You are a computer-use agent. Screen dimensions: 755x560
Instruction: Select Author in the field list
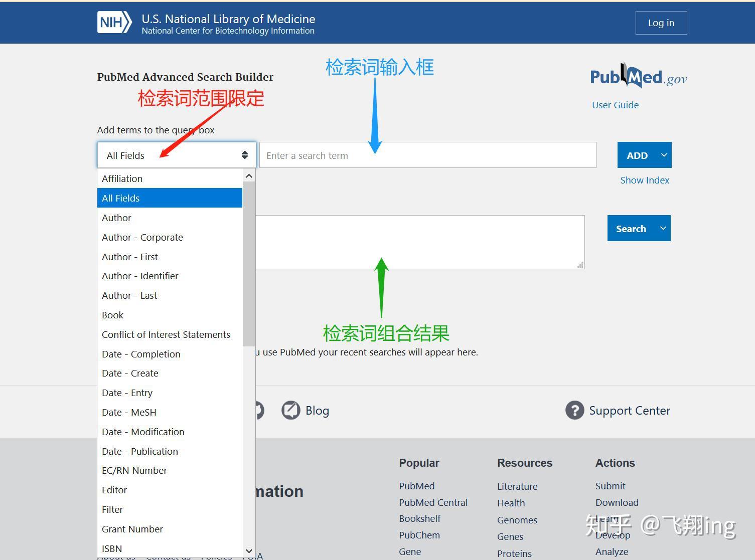point(170,218)
